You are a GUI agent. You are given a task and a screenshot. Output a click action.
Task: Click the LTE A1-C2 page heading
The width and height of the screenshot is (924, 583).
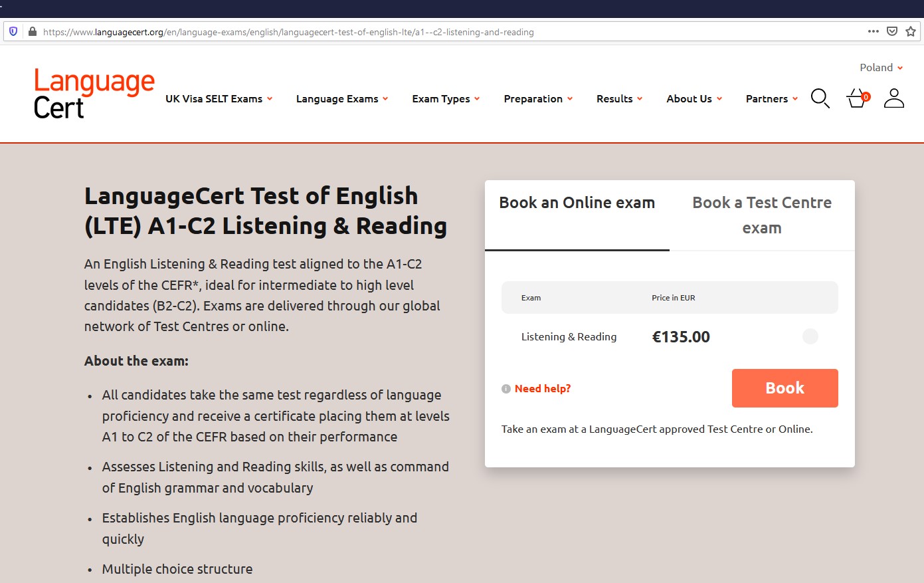point(266,211)
